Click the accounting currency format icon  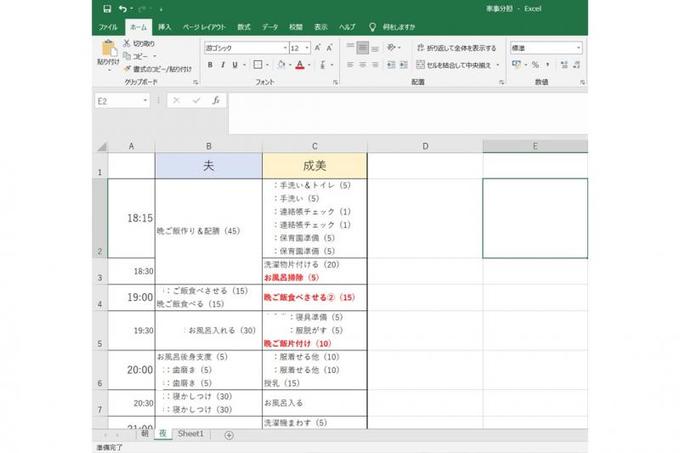pyautogui.click(x=516, y=65)
